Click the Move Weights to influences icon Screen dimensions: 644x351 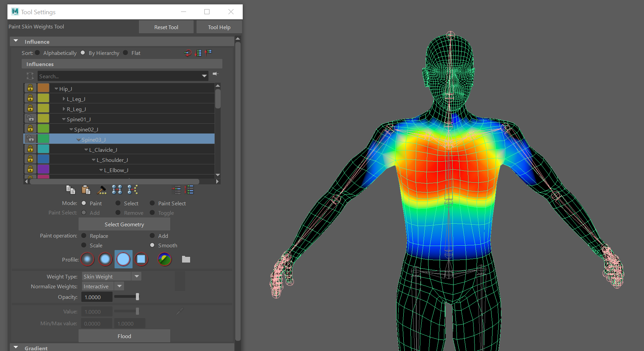(117, 190)
